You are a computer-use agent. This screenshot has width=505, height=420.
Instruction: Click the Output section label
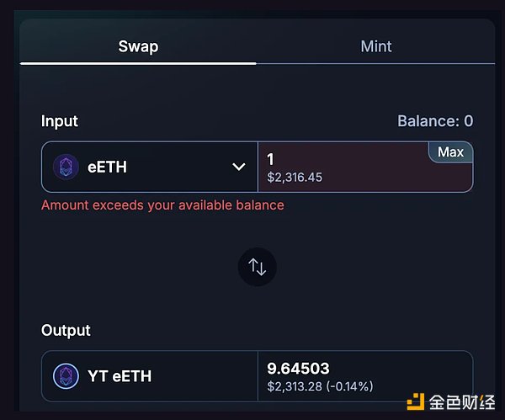(66, 330)
